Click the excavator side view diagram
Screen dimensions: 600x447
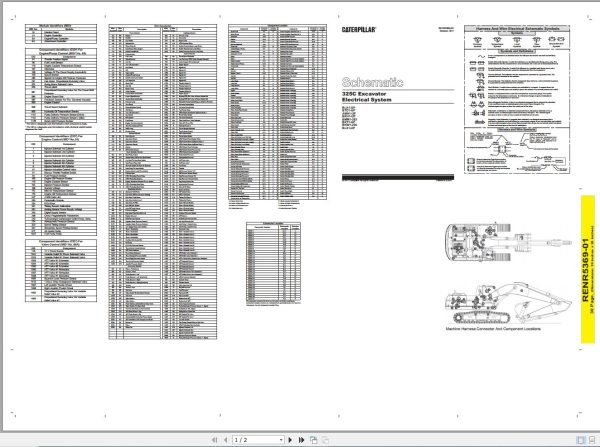tap(508, 303)
